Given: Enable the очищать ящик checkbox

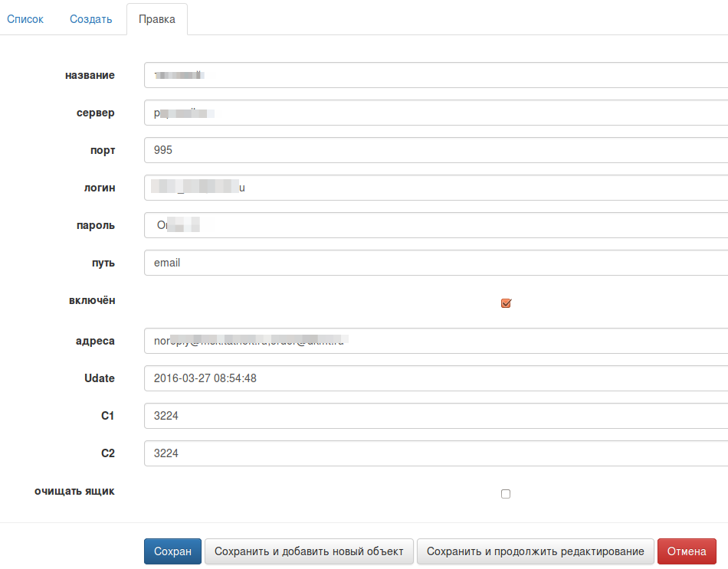Looking at the screenshot, I should click(x=506, y=494).
